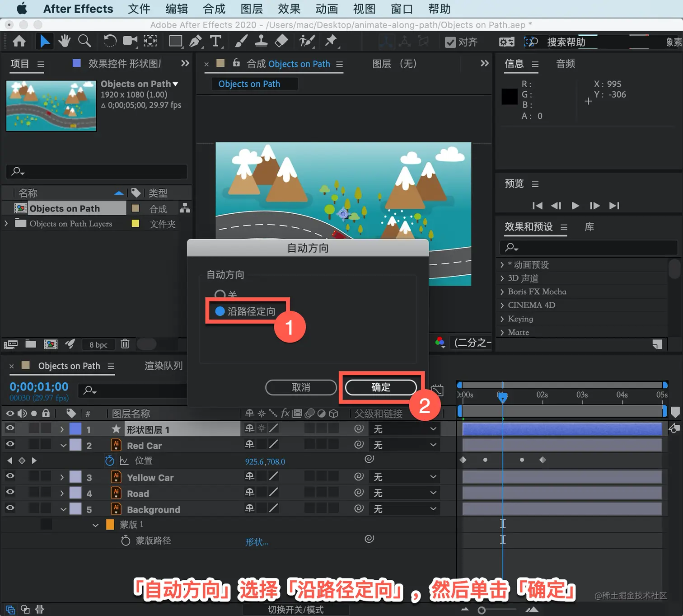Open the 形状... mask path value
Screen dimensions: 683x616
coord(257,542)
